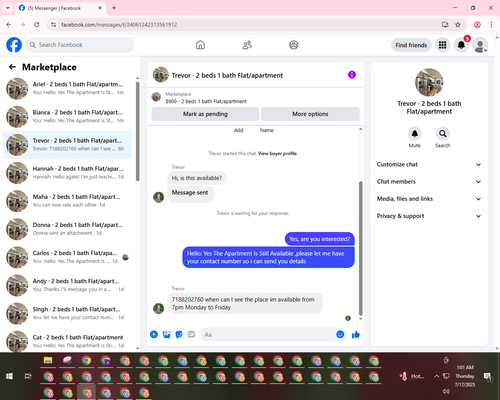The width and height of the screenshot is (500, 400).
Task: Expand Privacy & support section
Action: 429,216
